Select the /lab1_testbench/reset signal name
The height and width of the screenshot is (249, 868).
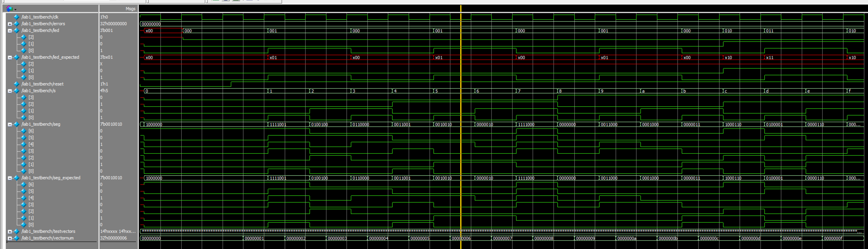42,84
